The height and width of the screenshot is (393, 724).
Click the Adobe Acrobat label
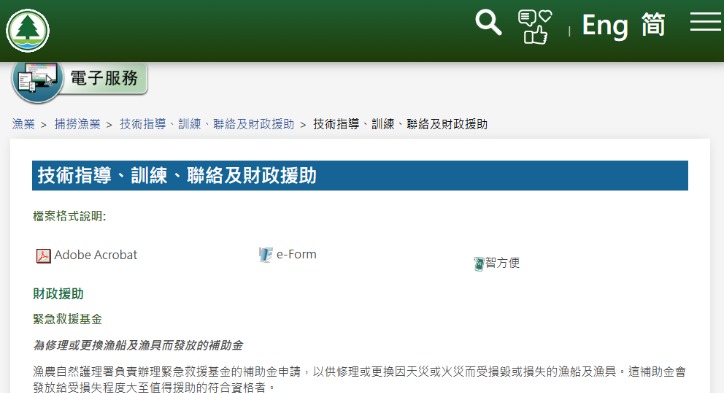pos(96,254)
